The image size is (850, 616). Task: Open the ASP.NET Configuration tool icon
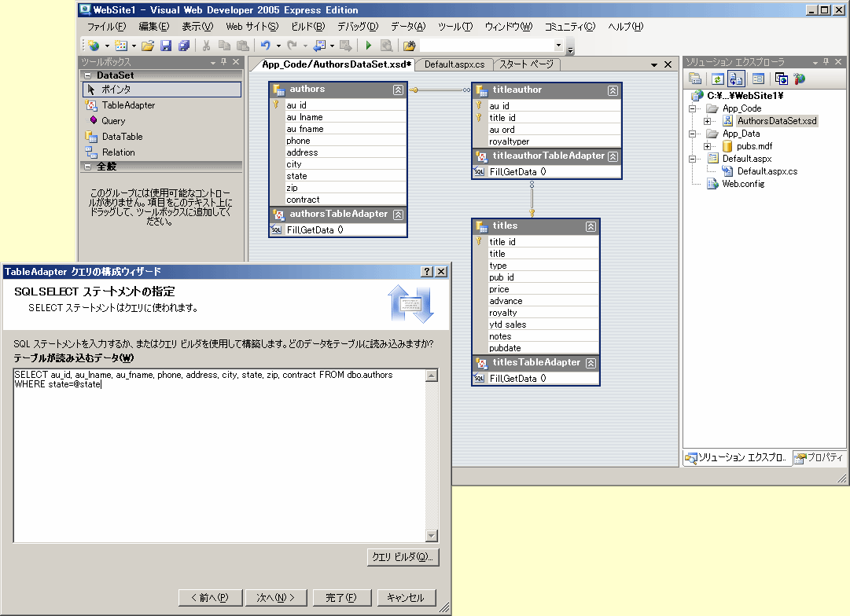(x=800, y=79)
